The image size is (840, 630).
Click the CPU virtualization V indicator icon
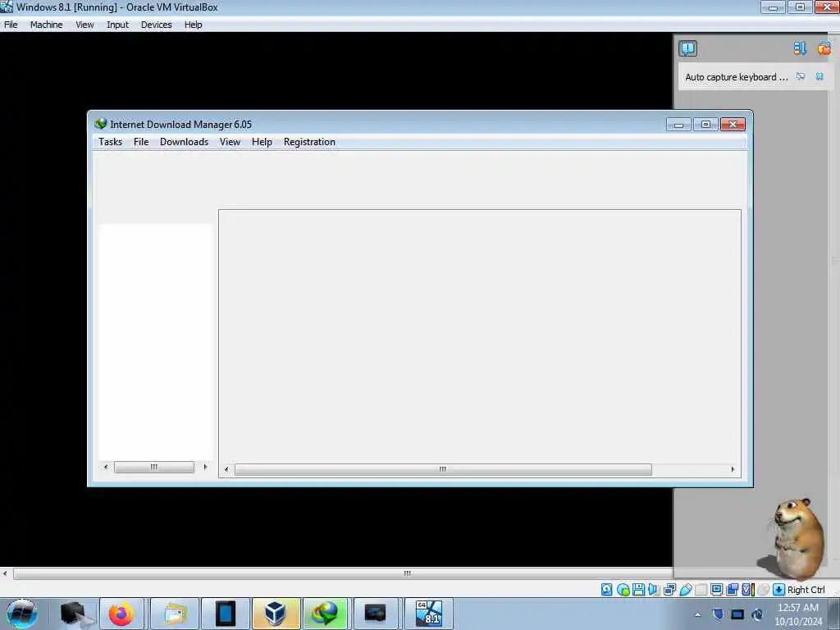click(x=748, y=590)
